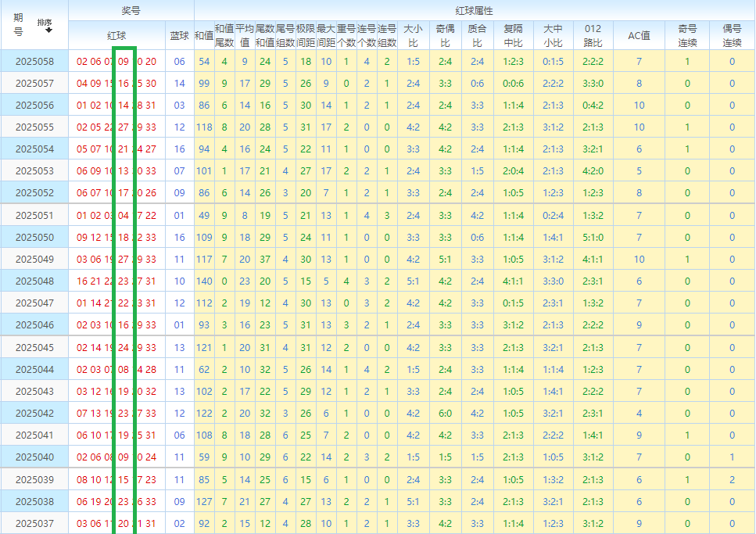Click the 排序 sort arrow icon
Viewport: 756px width, 534px height.
click(48, 30)
